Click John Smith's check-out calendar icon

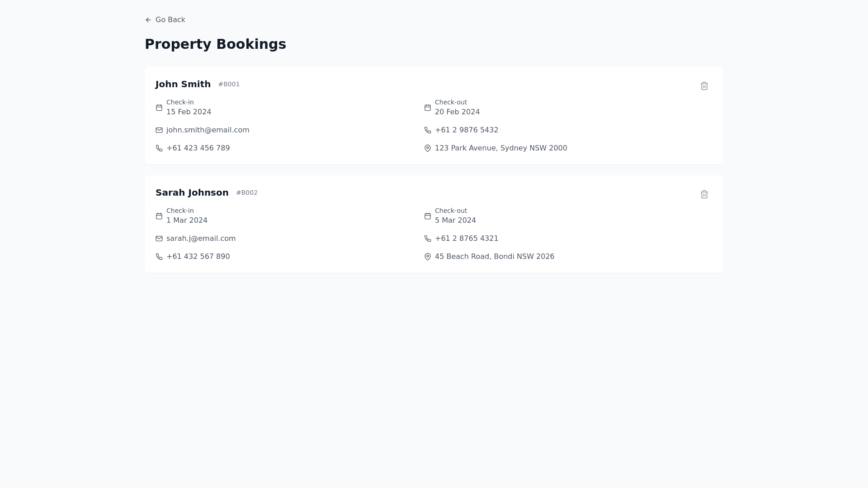[428, 108]
